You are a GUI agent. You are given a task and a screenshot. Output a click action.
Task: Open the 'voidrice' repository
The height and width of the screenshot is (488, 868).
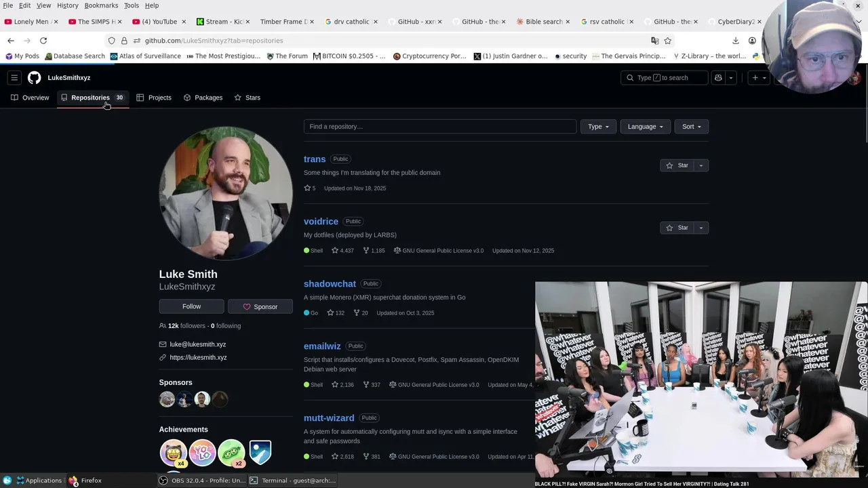[x=321, y=222]
